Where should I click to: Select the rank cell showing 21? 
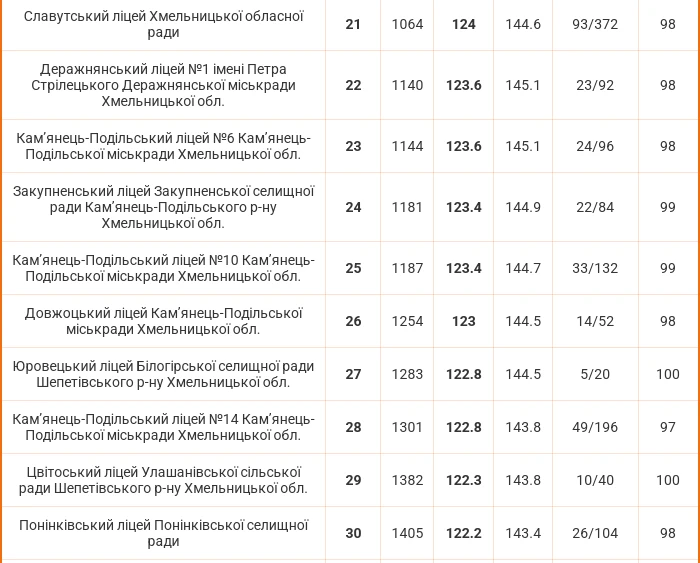[x=353, y=24]
